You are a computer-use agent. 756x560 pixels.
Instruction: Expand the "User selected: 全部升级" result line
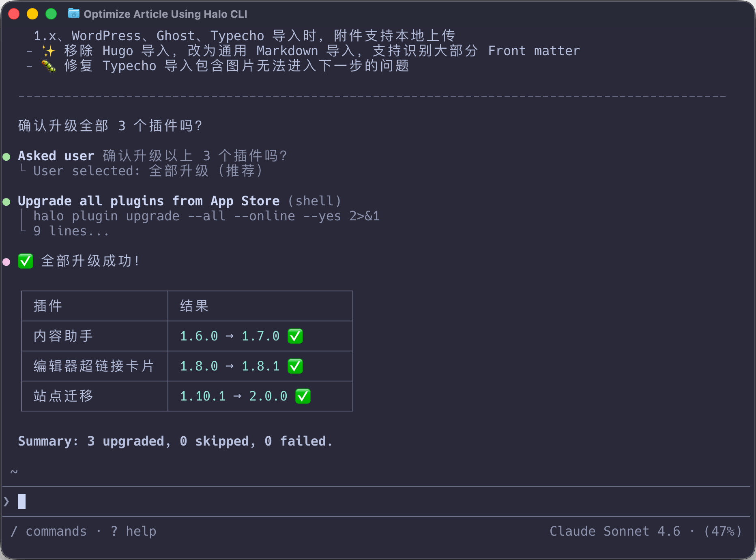pyautogui.click(x=148, y=171)
